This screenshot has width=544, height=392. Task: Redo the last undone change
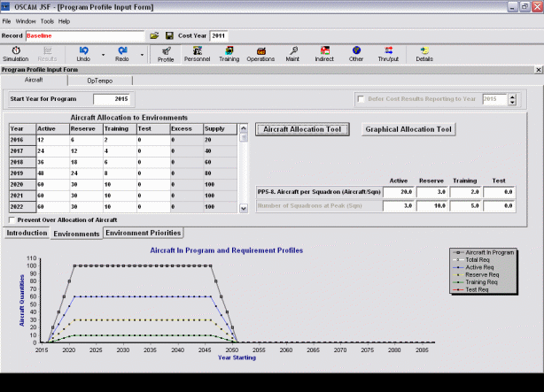pos(122,54)
